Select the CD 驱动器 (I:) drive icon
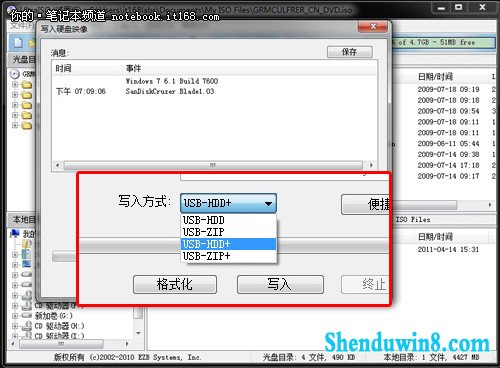500x368 pixels. point(27,335)
